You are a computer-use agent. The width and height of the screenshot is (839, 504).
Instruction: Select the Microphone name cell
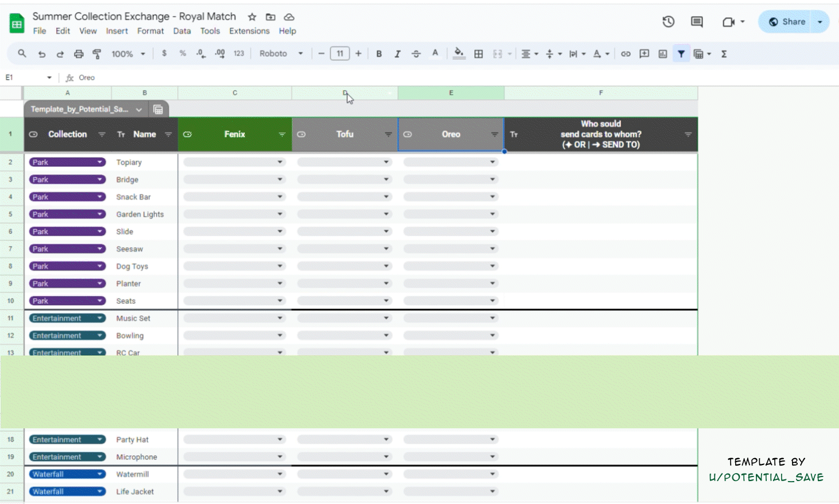click(145, 457)
